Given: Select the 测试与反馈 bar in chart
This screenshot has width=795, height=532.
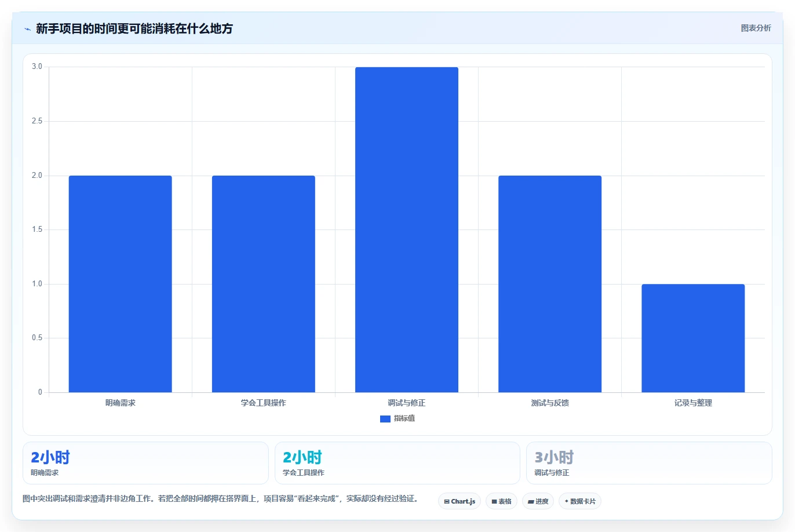Looking at the screenshot, I should 550,284.
